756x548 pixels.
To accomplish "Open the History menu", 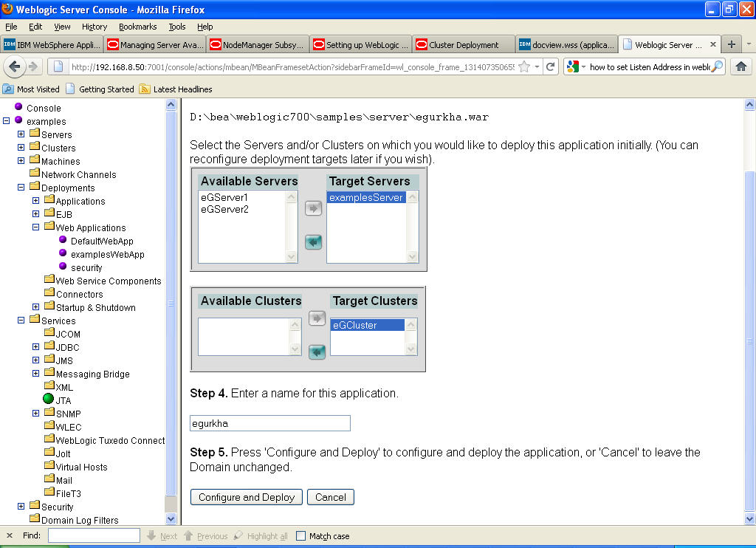I will pos(94,27).
